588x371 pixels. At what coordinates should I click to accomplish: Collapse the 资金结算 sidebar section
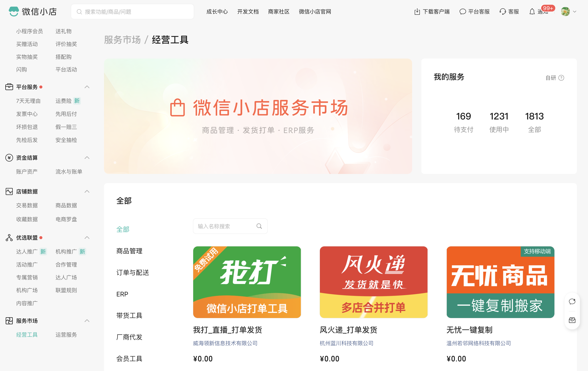click(87, 158)
